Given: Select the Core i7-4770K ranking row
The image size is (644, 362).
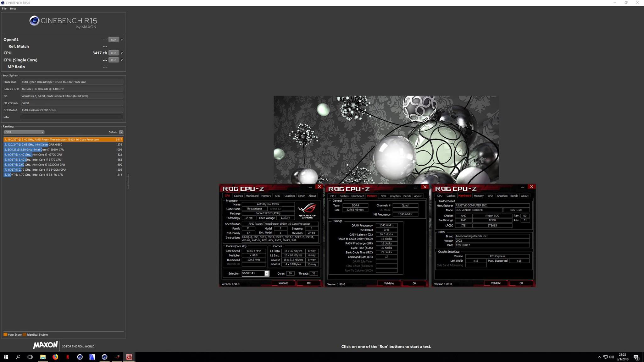Looking at the screenshot, I should click(63, 155).
